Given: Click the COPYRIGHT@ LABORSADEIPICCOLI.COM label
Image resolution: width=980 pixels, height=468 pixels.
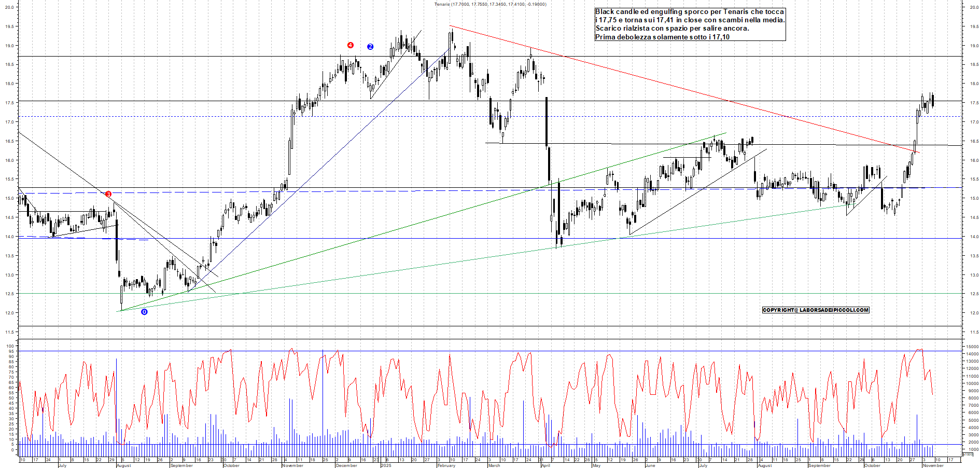Looking at the screenshot, I should (x=815, y=310).
